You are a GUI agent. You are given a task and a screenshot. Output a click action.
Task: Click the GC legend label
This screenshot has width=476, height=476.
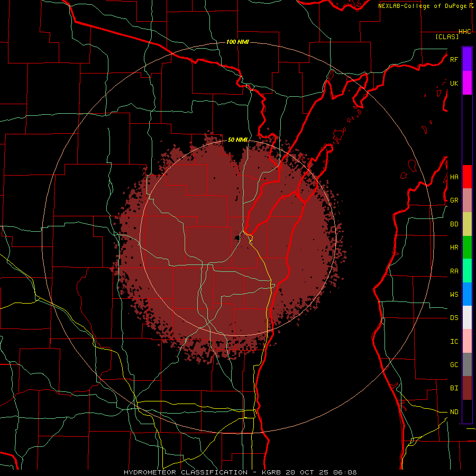click(454, 364)
